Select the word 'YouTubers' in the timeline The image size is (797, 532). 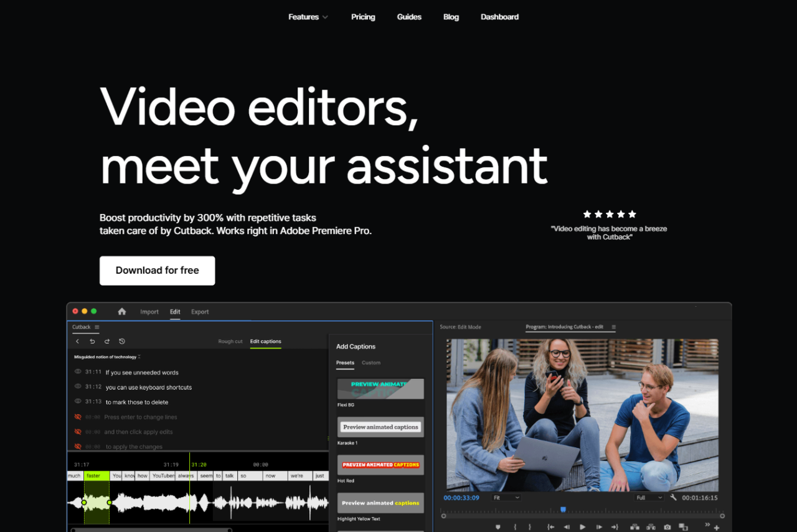164,476
